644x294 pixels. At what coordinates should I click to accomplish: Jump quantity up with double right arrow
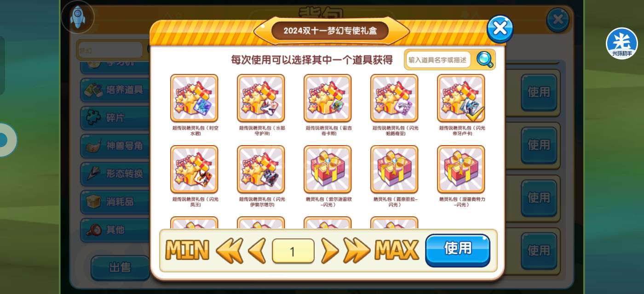click(356, 251)
